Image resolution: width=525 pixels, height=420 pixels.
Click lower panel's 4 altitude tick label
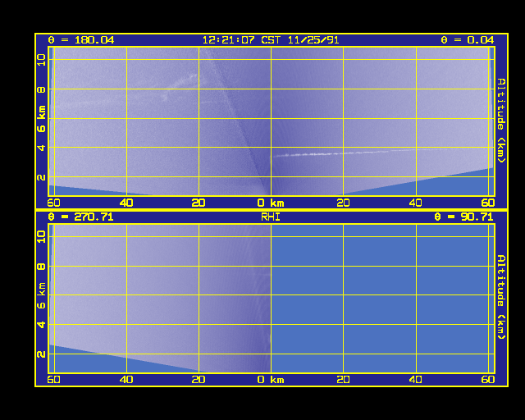[41, 325]
